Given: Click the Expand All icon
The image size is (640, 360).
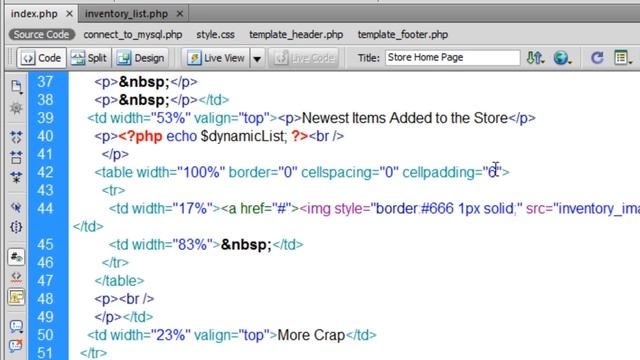Looking at the screenshot, I should (x=16, y=177).
